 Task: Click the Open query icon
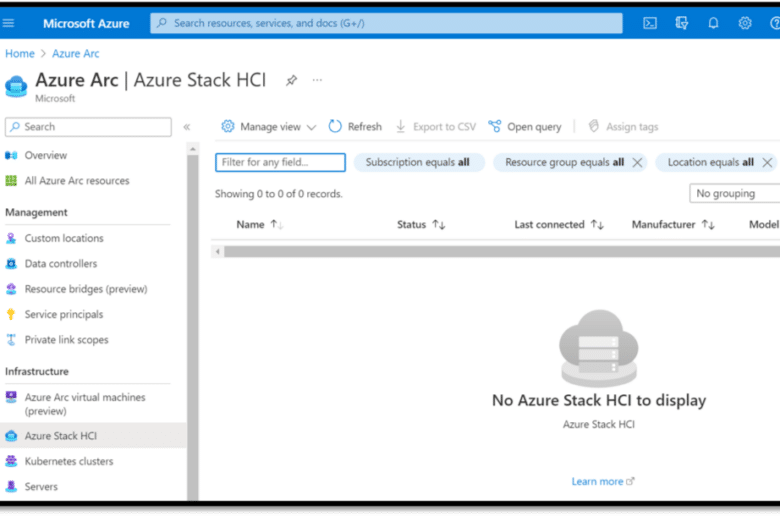[x=494, y=126]
